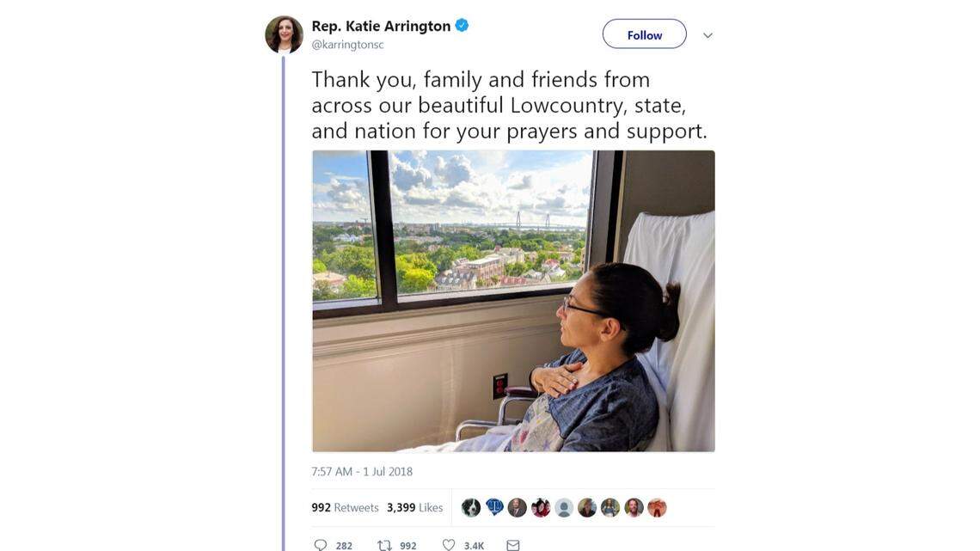Image resolution: width=980 pixels, height=551 pixels.
Task: View the 3,399 Likes list
Action: pos(414,507)
